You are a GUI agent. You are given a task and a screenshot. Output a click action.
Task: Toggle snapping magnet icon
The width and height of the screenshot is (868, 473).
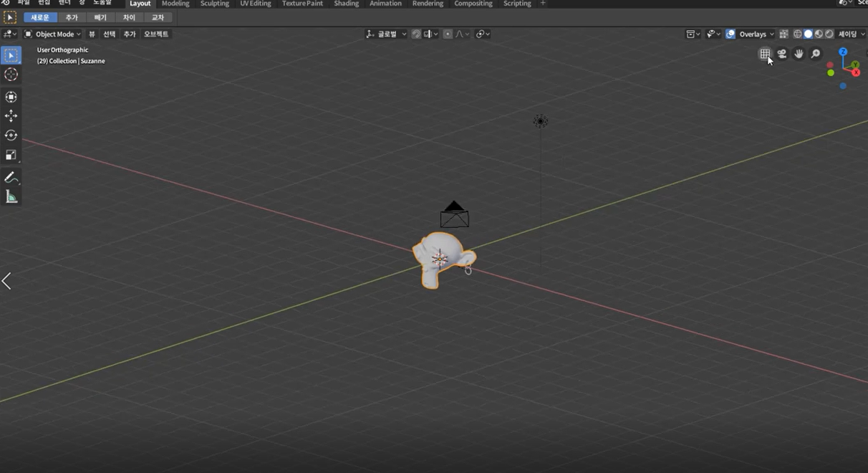[x=416, y=34]
